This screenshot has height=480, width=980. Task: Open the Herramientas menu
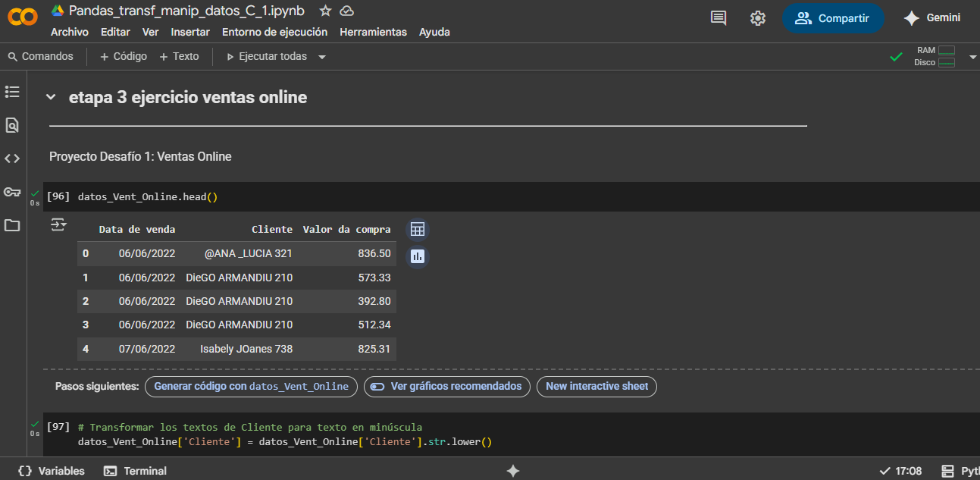tap(374, 32)
